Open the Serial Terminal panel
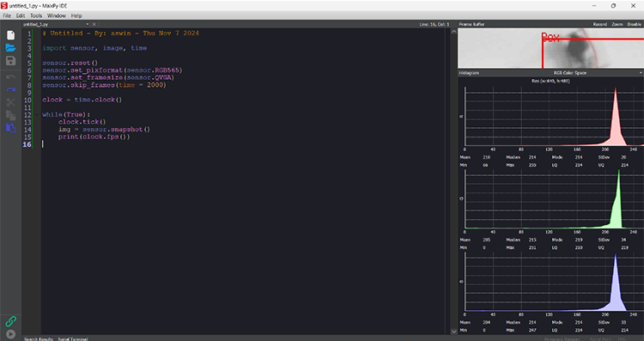 (73, 339)
